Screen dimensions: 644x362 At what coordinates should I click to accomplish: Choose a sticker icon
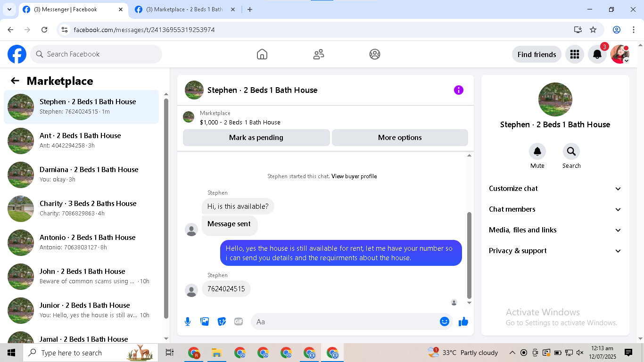tap(222, 321)
